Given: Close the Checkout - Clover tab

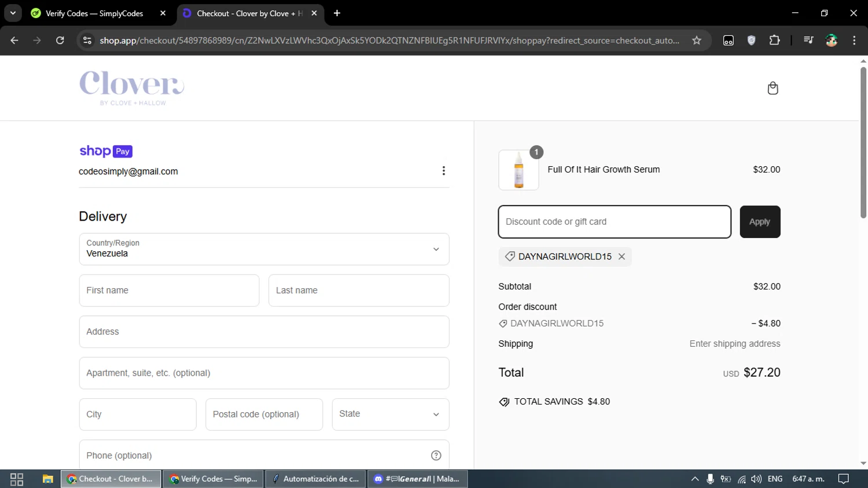Looking at the screenshot, I should pos(314,13).
